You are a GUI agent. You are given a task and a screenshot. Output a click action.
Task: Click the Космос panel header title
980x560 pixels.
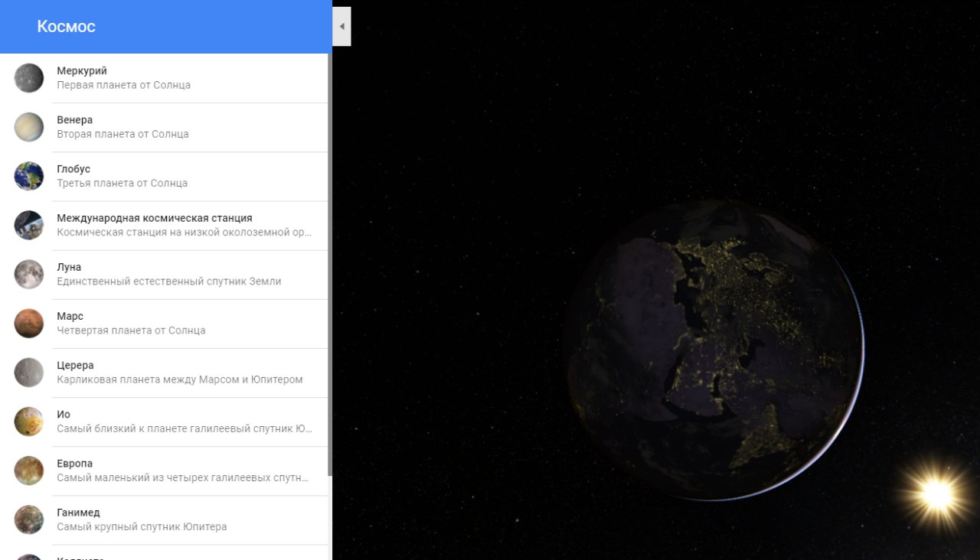(x=66, y=27)
